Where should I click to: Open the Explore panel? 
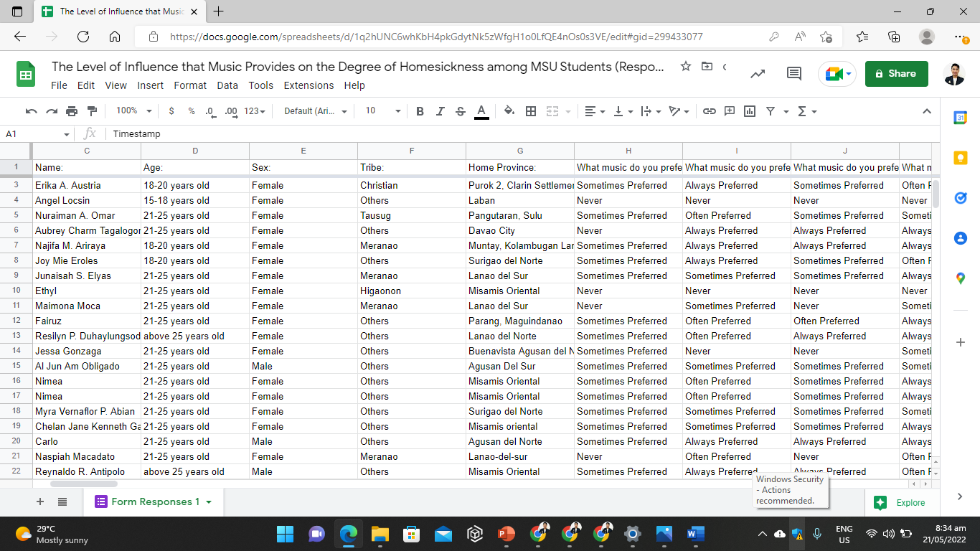click(x=900, y=503)
